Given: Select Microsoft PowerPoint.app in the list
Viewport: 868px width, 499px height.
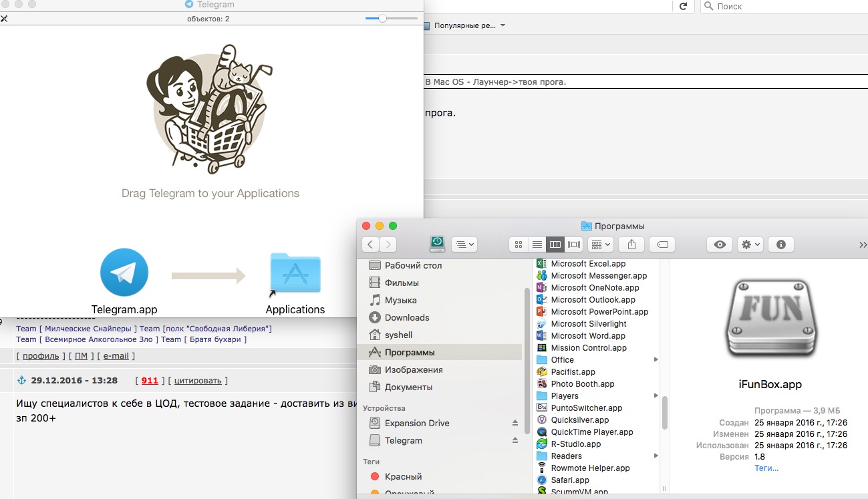Looking at the screenshot, I should (x=598, y=312).
